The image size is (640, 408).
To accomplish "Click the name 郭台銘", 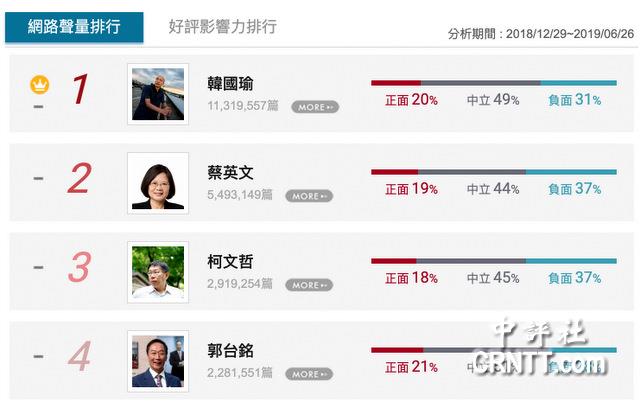I will 230,350.
